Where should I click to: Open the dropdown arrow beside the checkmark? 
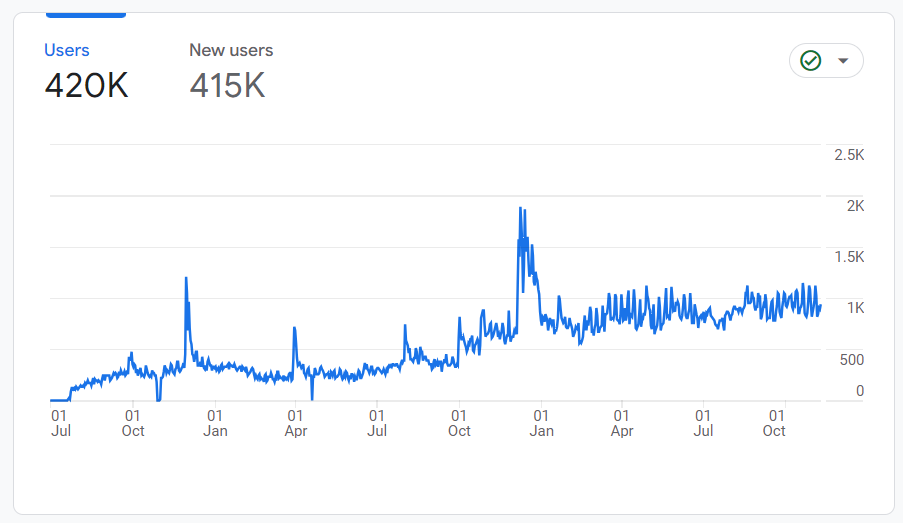tap(843, 60)
